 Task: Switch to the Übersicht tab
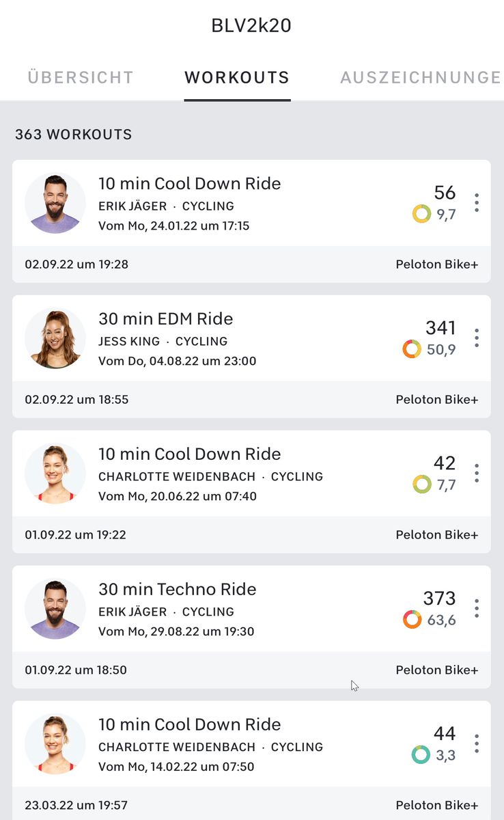[x=81, y=77]
